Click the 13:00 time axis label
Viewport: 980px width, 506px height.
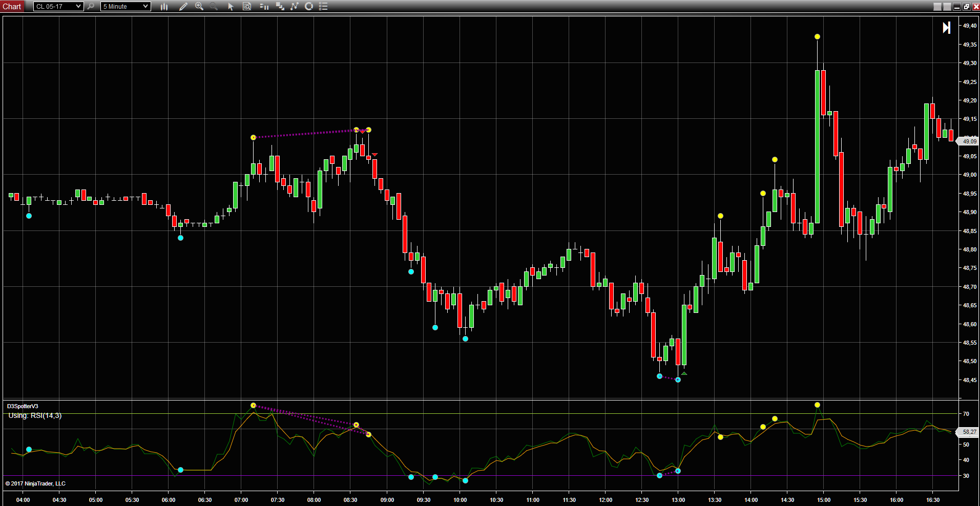pos(678,500)
